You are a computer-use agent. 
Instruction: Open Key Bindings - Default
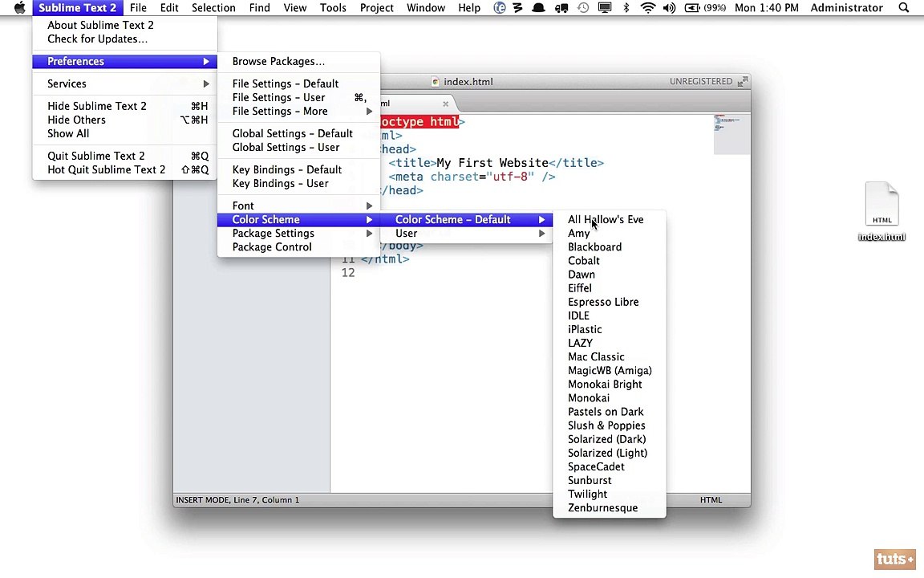298,170
